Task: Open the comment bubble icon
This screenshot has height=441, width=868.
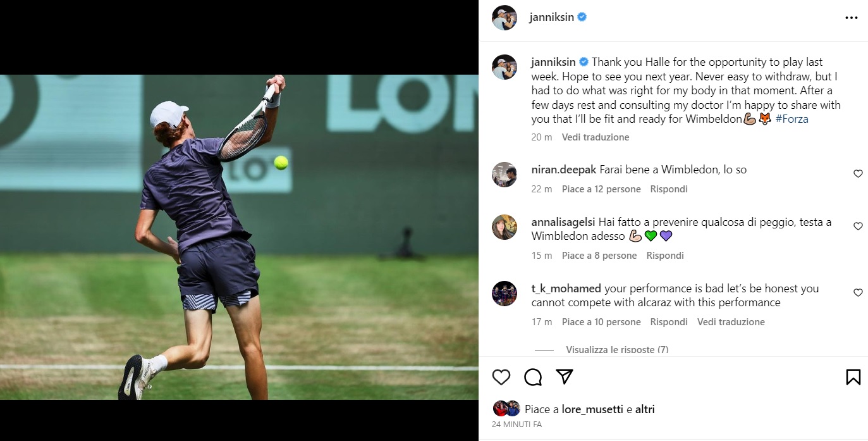Action: point(533,377)
